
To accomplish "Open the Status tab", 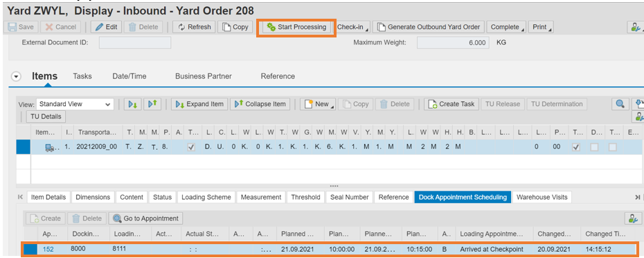I will tap(162, 197).
